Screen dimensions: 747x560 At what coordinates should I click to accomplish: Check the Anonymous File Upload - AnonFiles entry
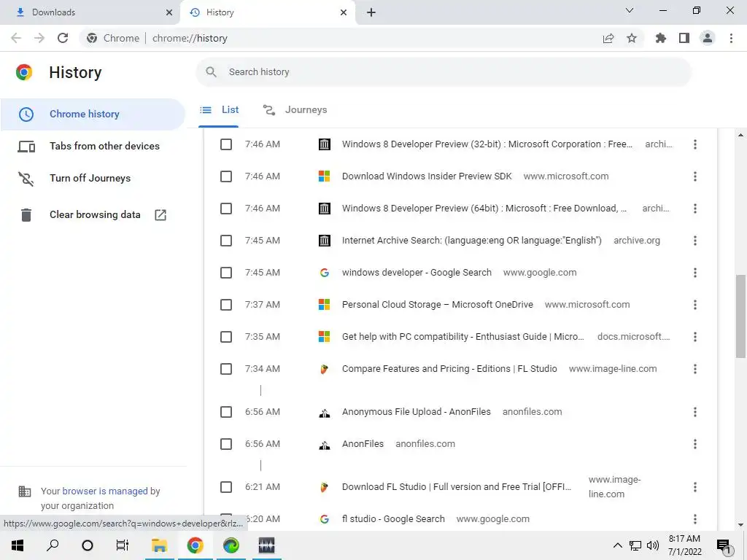226,412
